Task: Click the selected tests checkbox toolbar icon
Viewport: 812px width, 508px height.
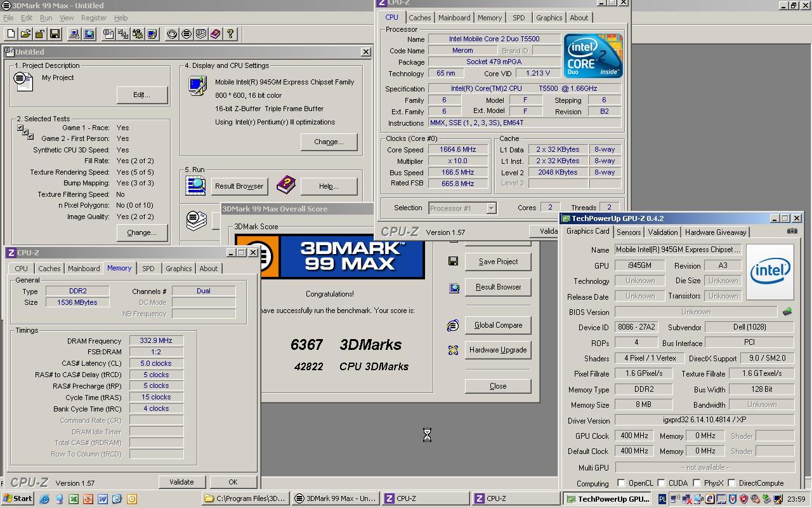Action: click(123, 34)
